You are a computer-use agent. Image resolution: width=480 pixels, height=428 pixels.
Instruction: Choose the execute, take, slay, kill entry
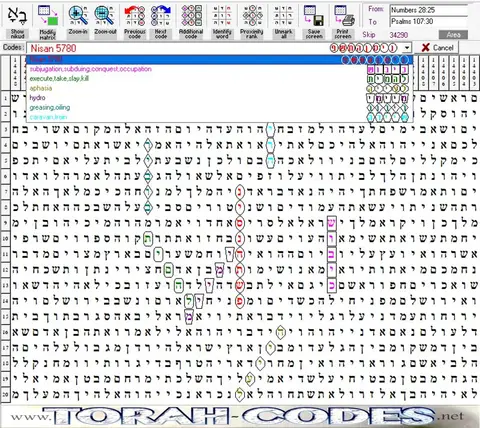coord(219,79)
